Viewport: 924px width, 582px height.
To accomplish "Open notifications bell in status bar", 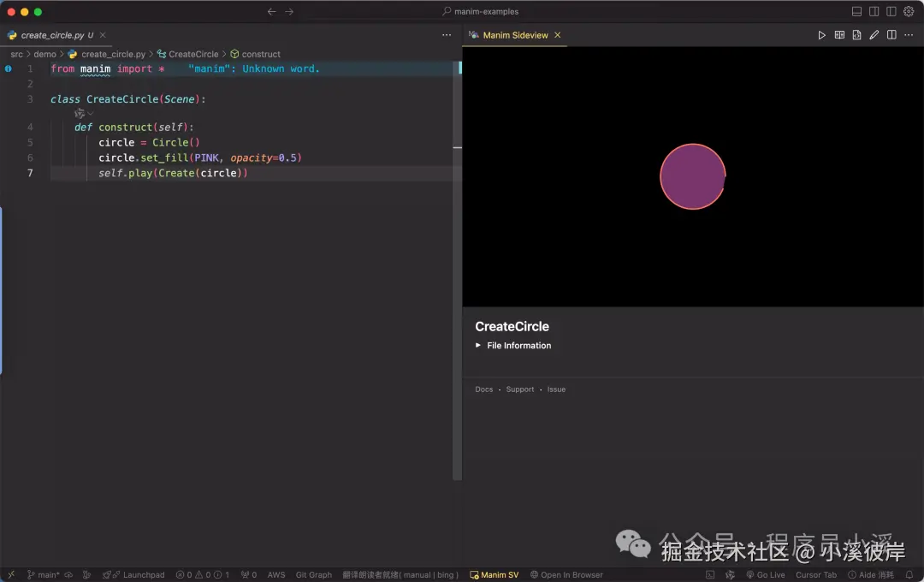I will click(909, 575).
